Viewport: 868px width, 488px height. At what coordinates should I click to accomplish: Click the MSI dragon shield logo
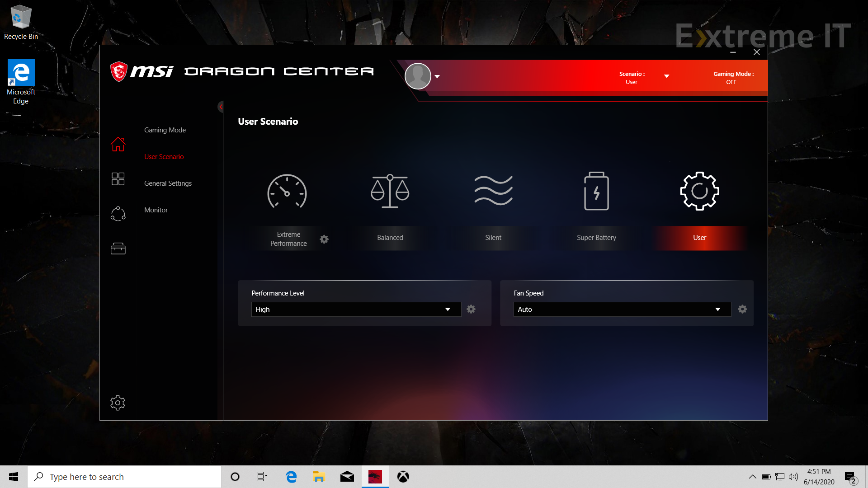(x=119, y=71)
